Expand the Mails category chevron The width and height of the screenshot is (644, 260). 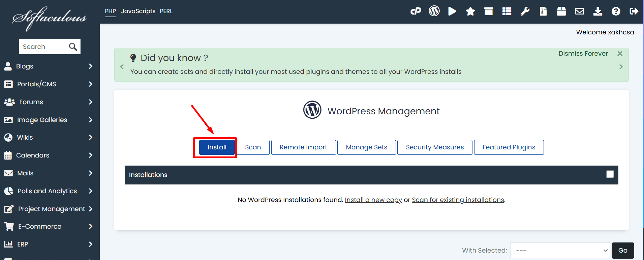pyautogui.click(x=90, y=173)
